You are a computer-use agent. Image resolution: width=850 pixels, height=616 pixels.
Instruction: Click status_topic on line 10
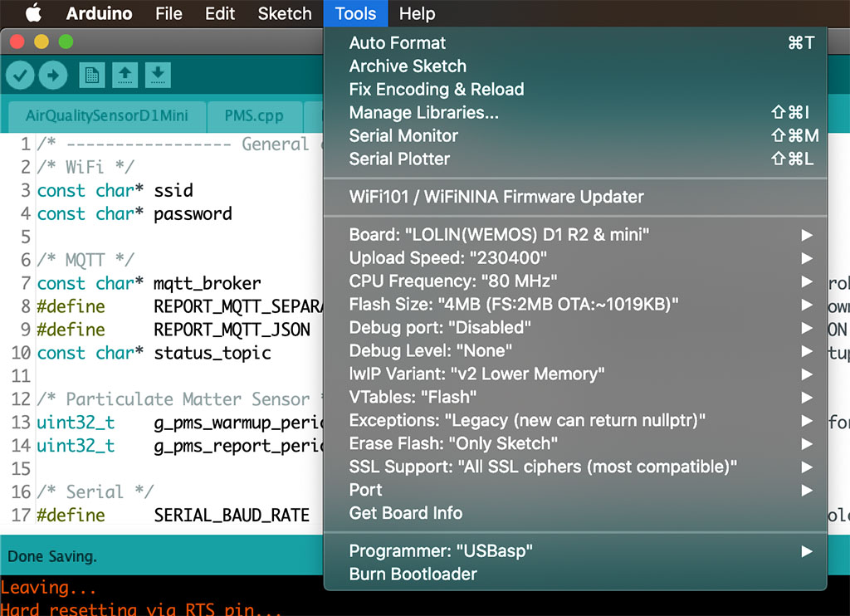(x=212, y=354)
